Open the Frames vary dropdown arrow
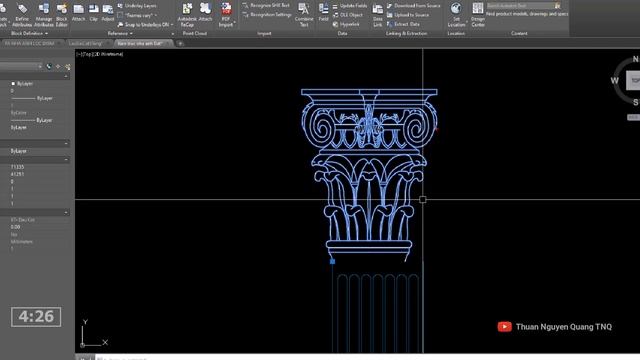 [156, 16]
